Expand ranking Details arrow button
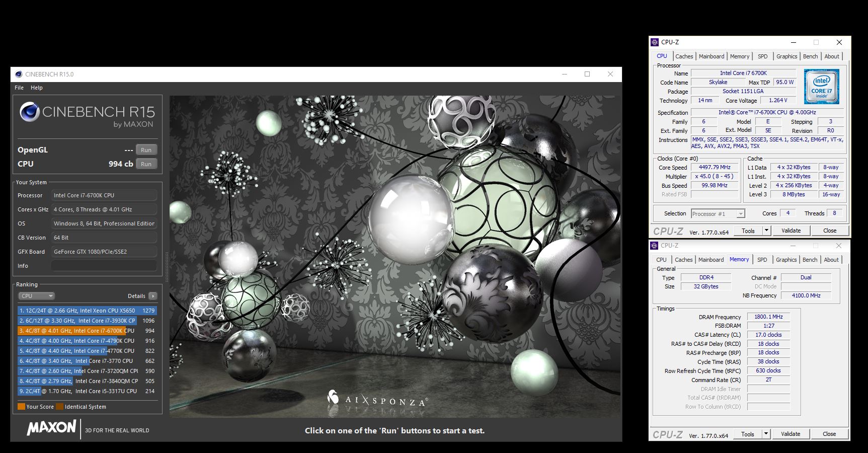Viewport: 868px width, 453px height. pyautogui.click(x=153, y=296)
